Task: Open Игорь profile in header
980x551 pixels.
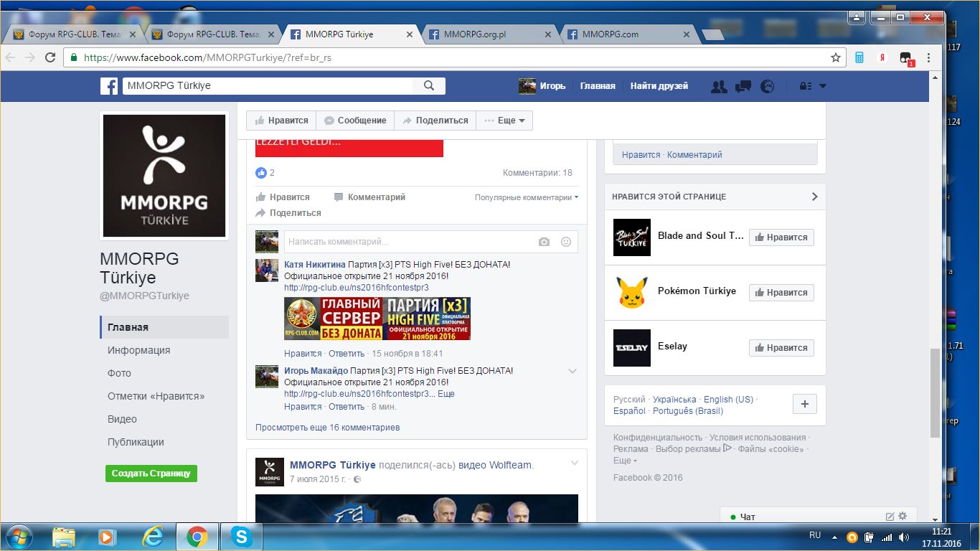Action: coord(542,86)
